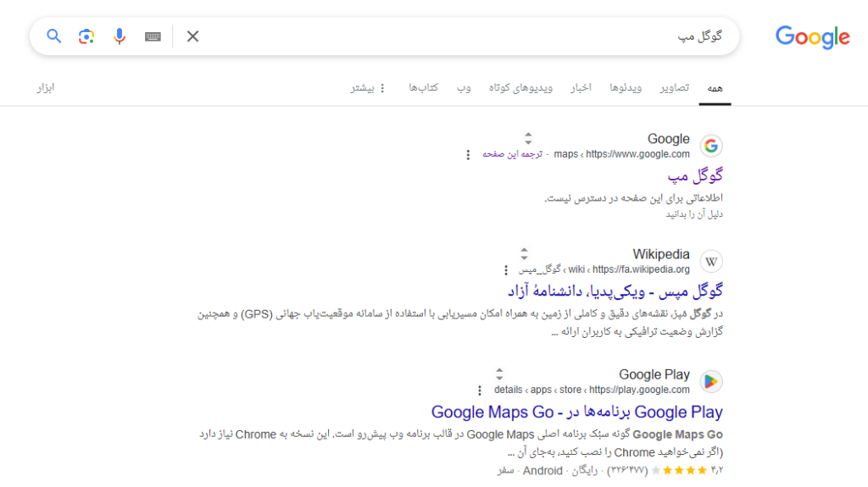The image size is (868, 487).
Task: Click the Wikipedia W favicon
Action: tap(711, 261)
